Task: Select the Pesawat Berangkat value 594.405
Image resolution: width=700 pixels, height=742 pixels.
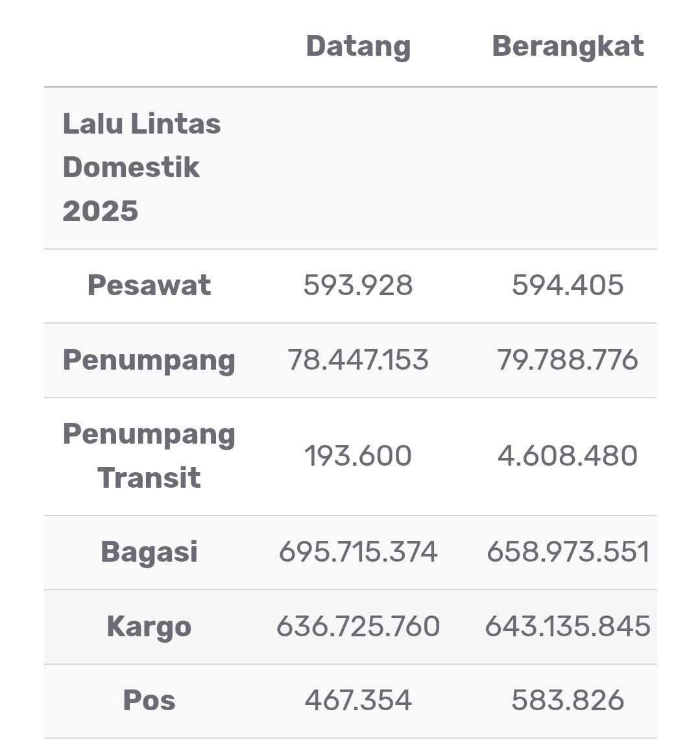Action: (568, 285)
